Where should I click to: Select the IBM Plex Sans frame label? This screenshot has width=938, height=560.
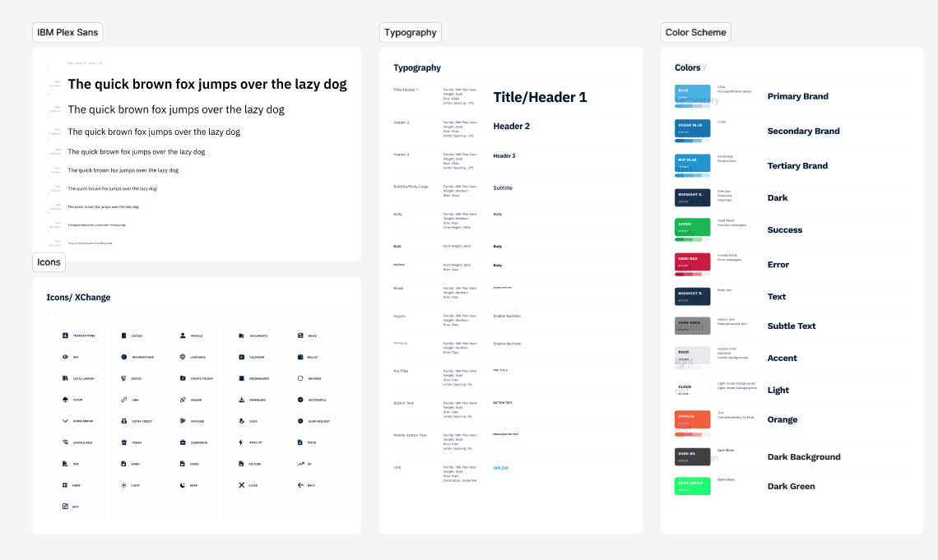point(67,32)
